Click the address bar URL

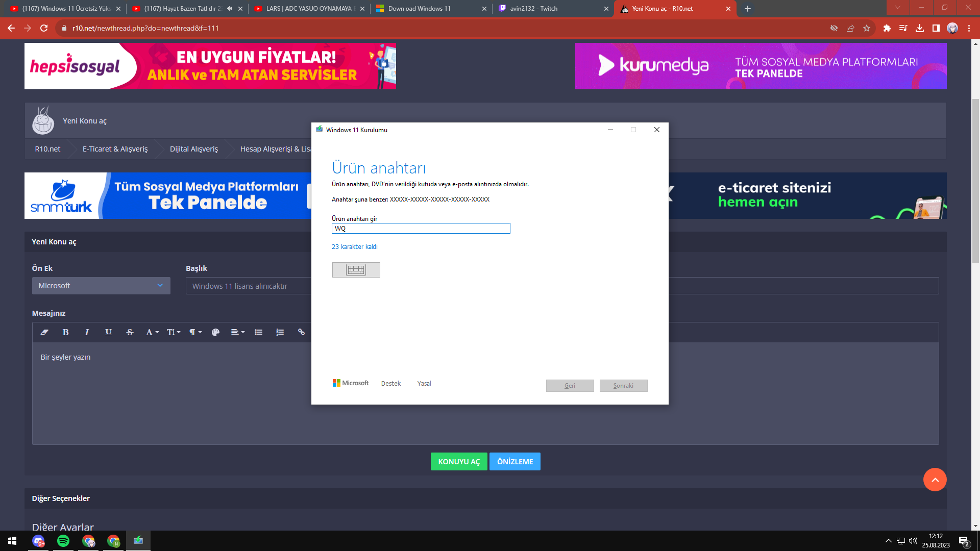[145, 28]
